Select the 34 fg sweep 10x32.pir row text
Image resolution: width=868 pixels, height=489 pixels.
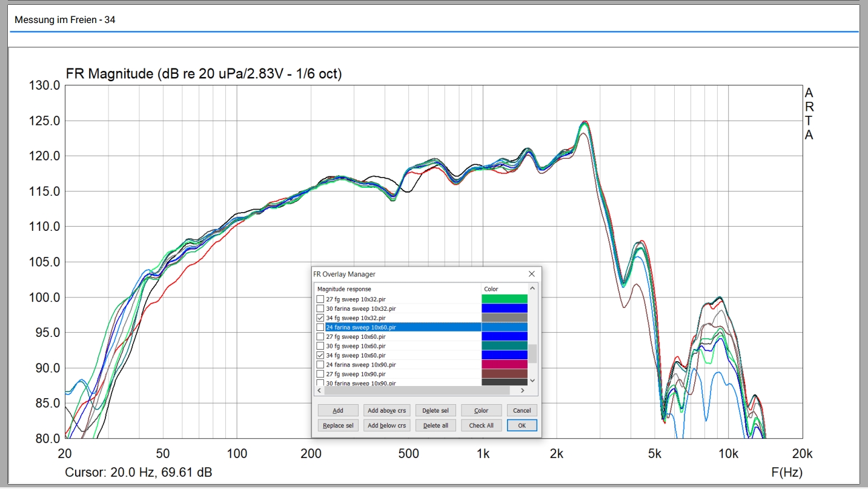click(356, 318)
